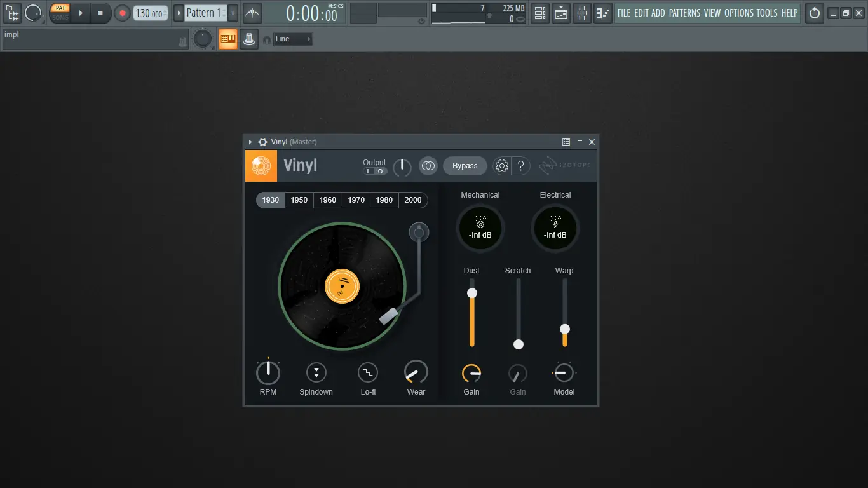Open the PATTERNS menu
Viewport: 868px width, 488px height.
[684, 13]
